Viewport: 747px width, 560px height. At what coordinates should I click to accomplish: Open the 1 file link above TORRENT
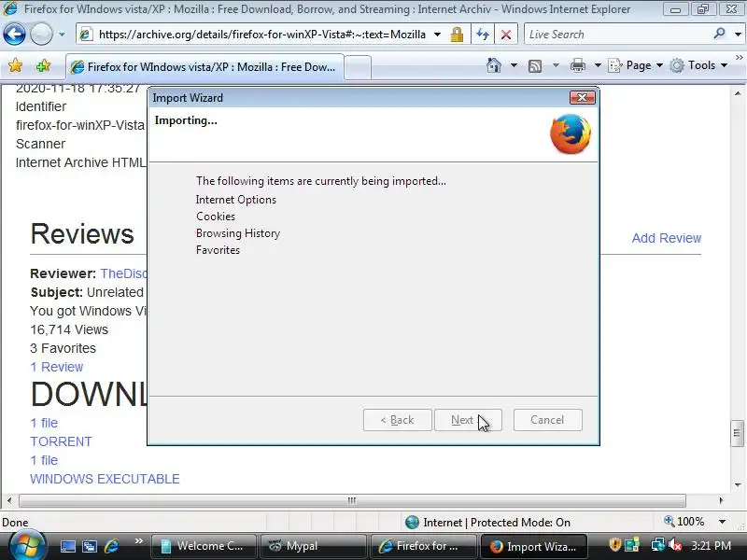[x=44, y=423]
